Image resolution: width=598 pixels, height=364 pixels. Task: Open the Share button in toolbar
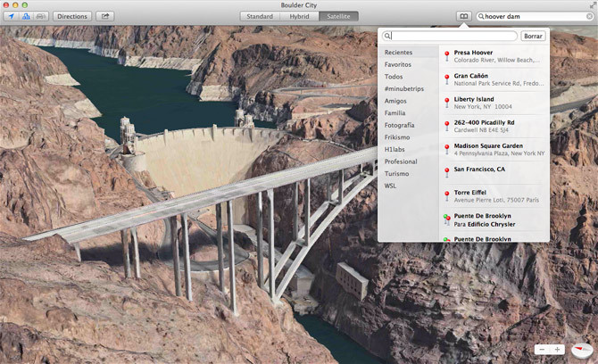click(105, 16)
